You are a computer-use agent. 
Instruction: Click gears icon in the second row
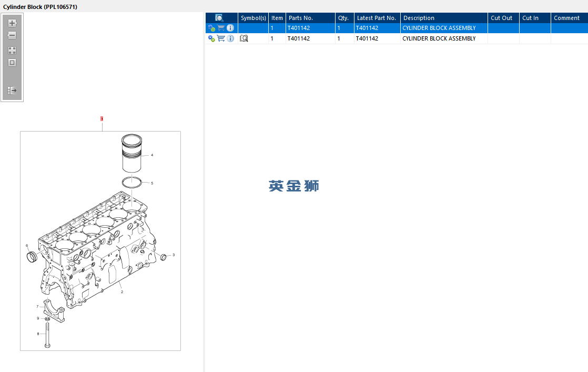point(211,38)
